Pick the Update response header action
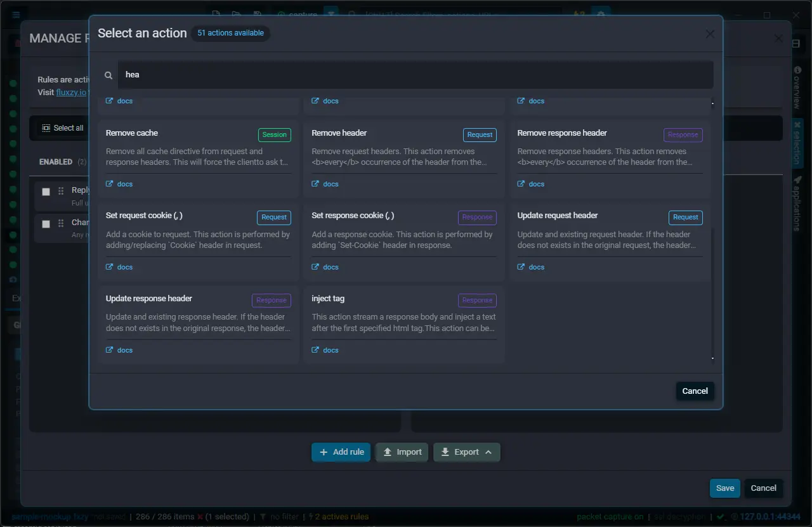This screenshot has height=527, width=812. click(x=199, y=325)
